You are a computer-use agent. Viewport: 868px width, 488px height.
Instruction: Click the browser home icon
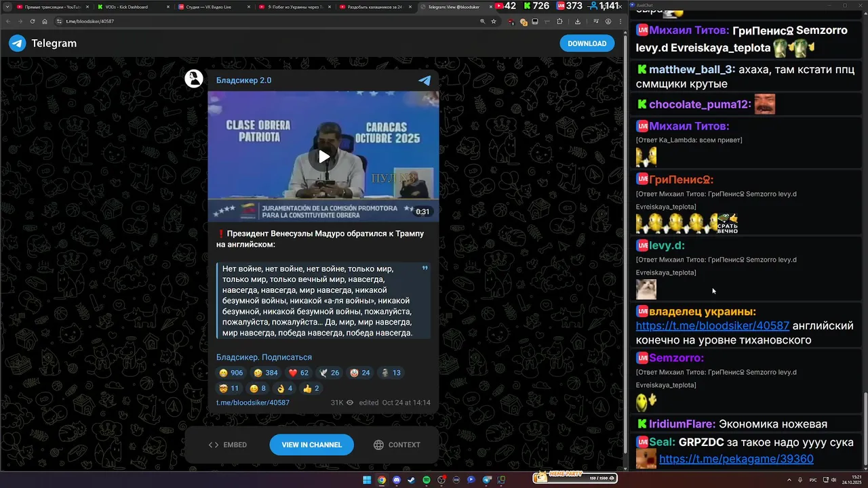[x=44, y=21]
